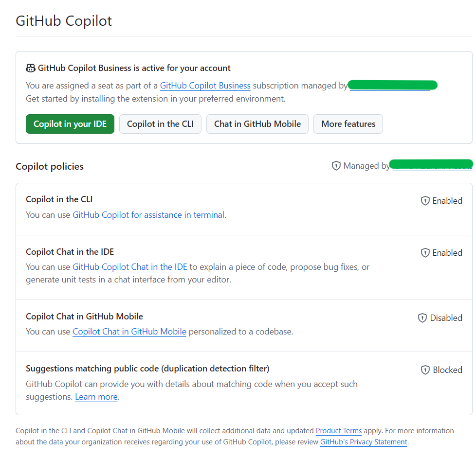Open the GitHub Copilot Business subscription link
The width and height of the screenshot is (476, 458).
pos(205,86)
